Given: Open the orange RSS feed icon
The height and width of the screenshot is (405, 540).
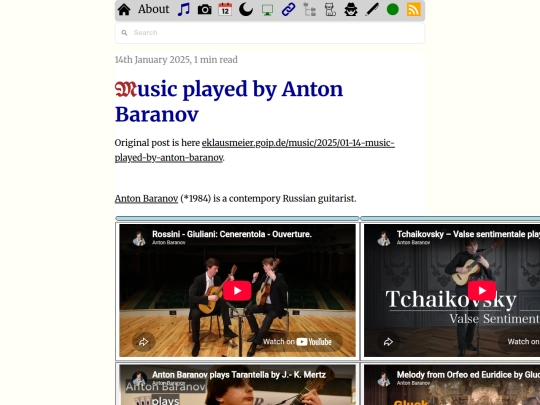Looking at the screenshot, I should click(x=414, y=9).
